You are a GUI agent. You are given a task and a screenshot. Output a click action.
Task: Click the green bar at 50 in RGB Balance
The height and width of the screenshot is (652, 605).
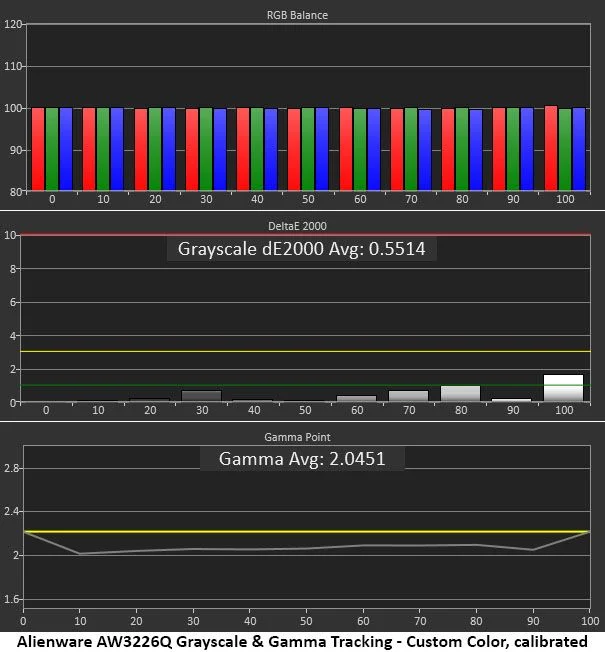[308, 149]
